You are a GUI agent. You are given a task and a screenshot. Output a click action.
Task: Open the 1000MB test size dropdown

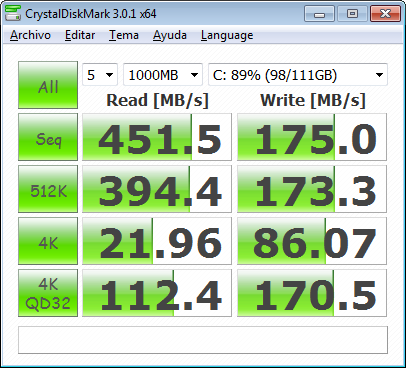[x=163, y=75]
